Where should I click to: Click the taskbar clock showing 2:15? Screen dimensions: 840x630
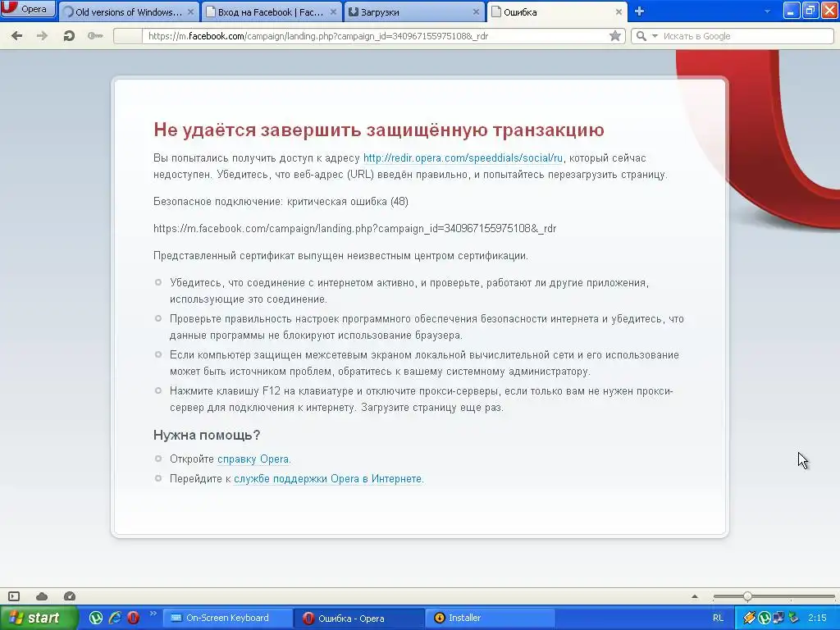(817, 618)
